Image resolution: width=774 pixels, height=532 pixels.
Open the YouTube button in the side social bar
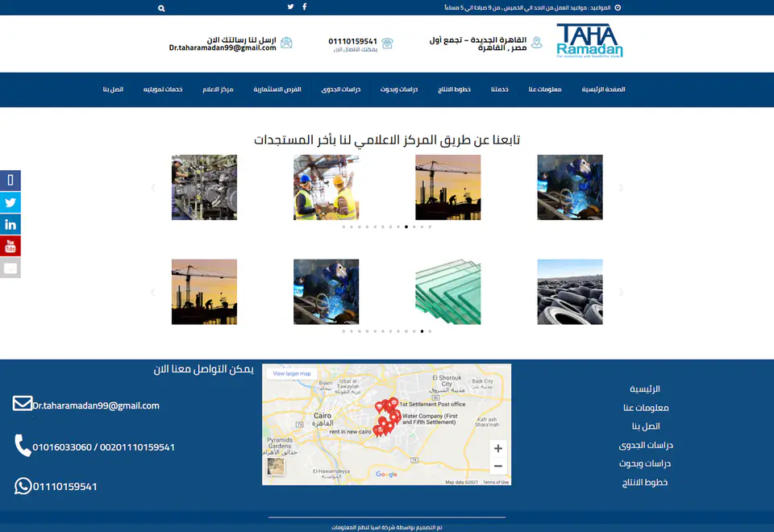point(10,246)
